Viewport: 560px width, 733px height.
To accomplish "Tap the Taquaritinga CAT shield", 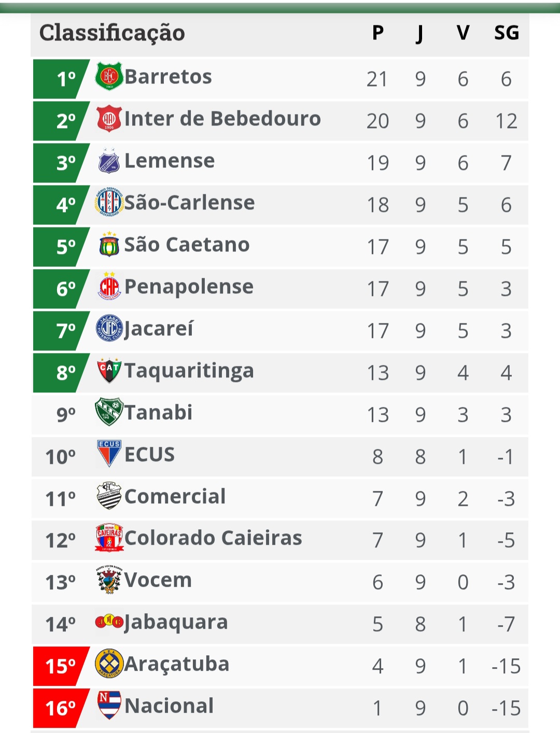I will click(109, 370).
